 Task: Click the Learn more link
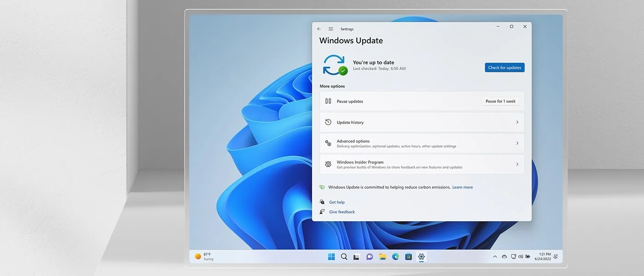click(x=462, y=188)
